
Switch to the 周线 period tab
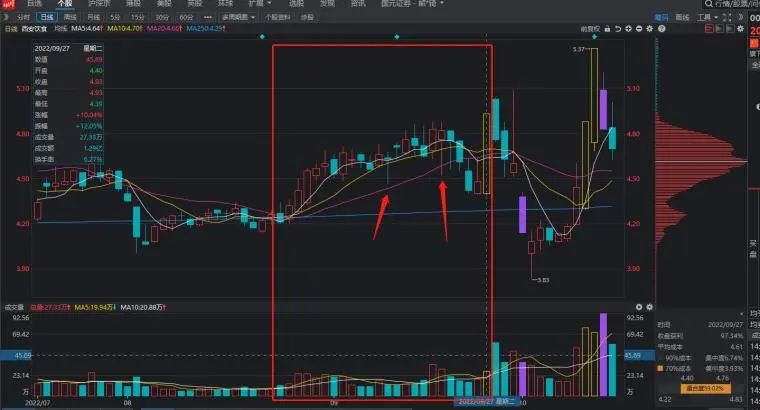(69, 17)
